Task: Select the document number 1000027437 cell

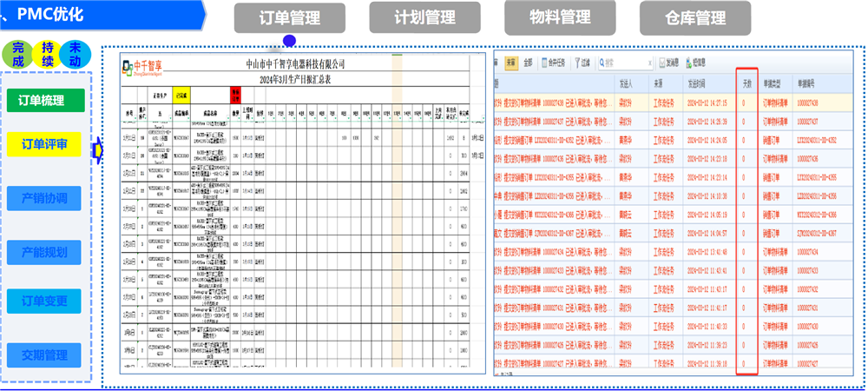Action: pos(807,122)
